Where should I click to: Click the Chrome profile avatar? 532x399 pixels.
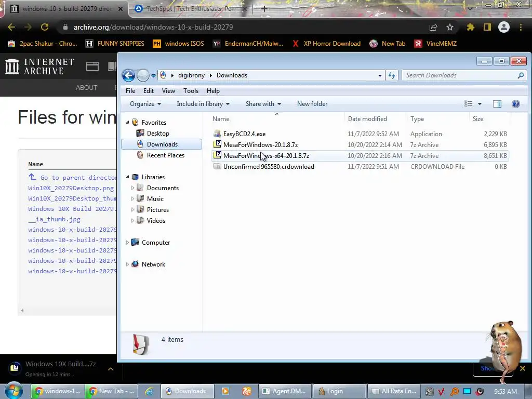(x=504, y=27)
